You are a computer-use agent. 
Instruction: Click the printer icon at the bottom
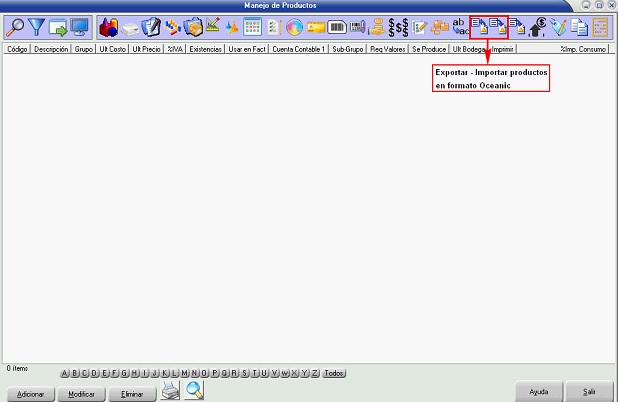[x=171, y=391]
